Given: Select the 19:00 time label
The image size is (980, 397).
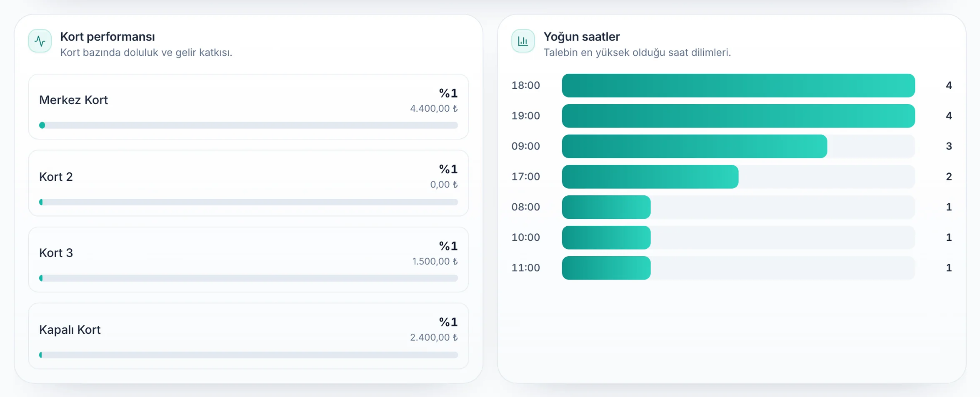Looking at the screenshot, I should (x=526, y=116).
